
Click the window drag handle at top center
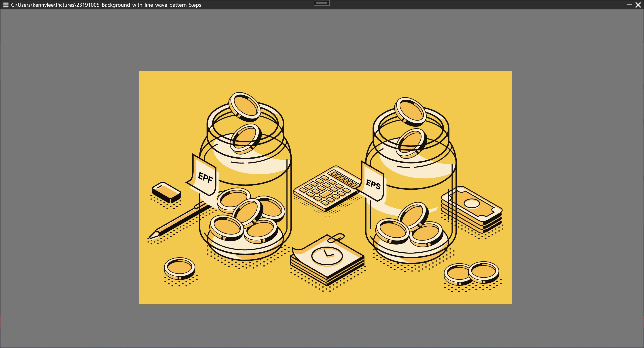tap(322, 2)
